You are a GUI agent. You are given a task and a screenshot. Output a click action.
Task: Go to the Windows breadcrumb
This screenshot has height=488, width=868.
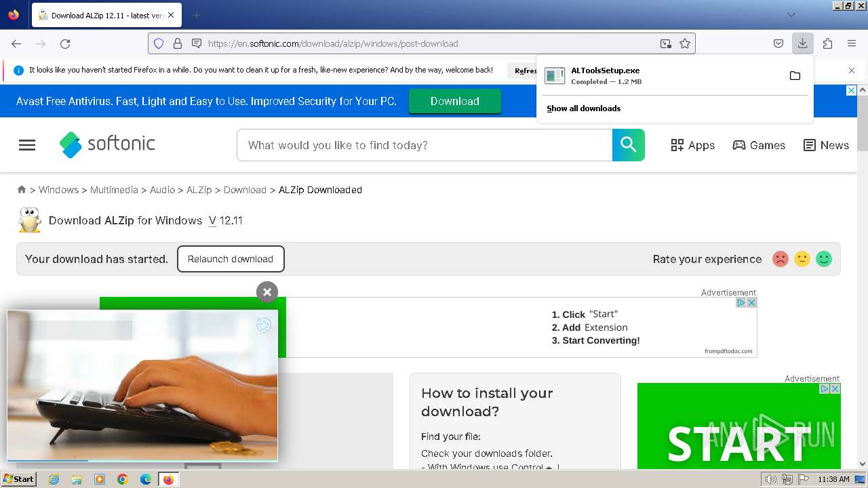58,190
